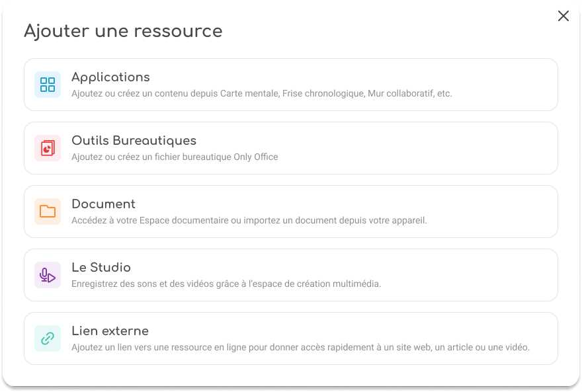Click the red Outils Bureautiques file icon
Viewport: 582px width, 392px height.
click(x=48, y=148)
